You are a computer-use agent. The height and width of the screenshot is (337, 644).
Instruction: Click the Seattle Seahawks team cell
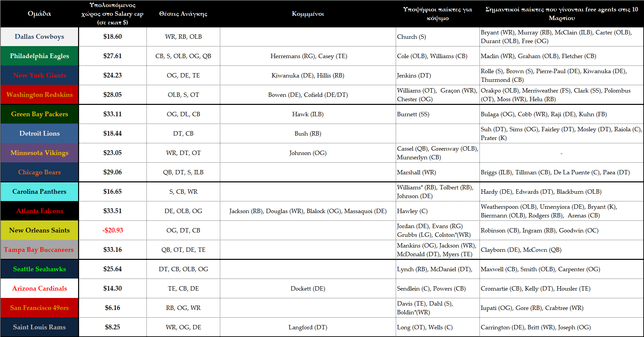pyautogui.click(x=39, y=269)
